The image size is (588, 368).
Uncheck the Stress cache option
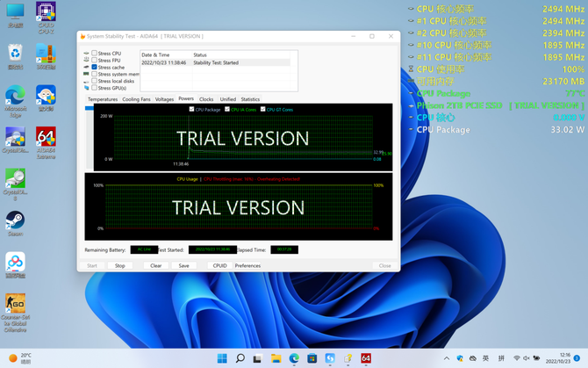(95, 68)
